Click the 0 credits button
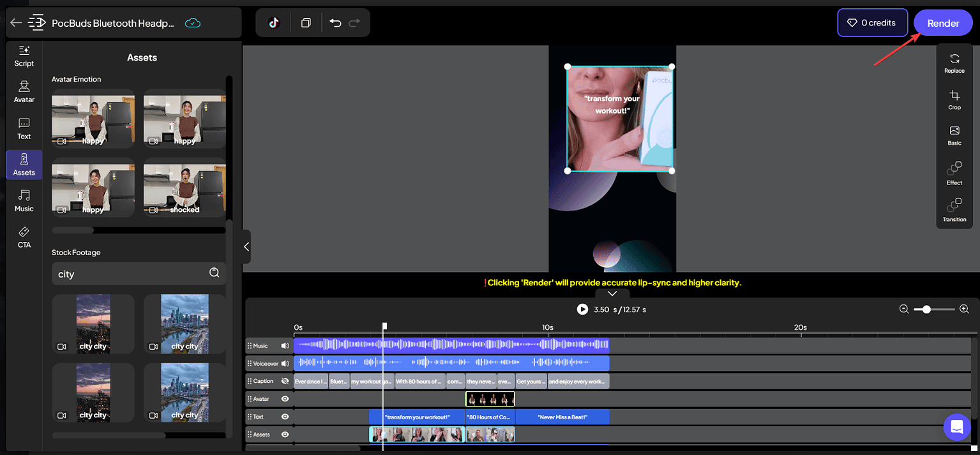 coord(872,23)
